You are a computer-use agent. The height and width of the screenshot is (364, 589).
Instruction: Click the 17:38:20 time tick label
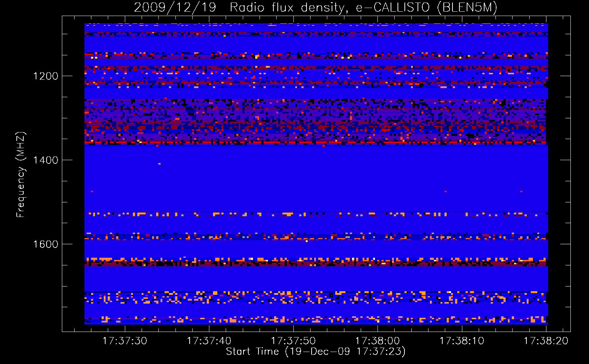pos(546,341)
